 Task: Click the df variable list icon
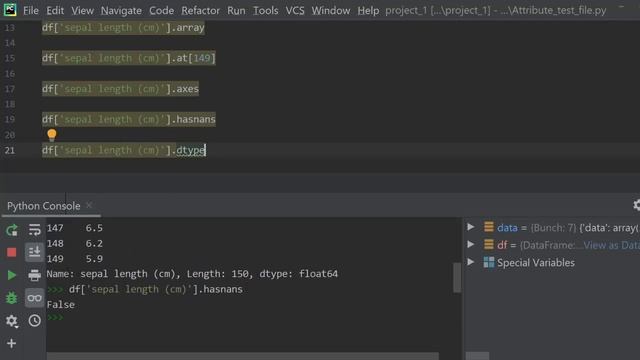[x=489, y=244]
